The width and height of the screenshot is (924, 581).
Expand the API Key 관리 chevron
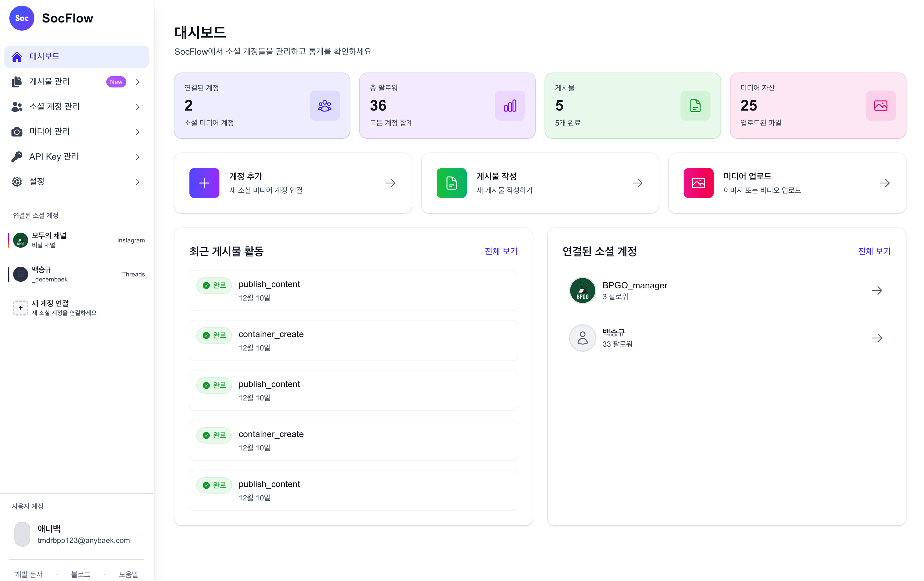click(137, 156)
